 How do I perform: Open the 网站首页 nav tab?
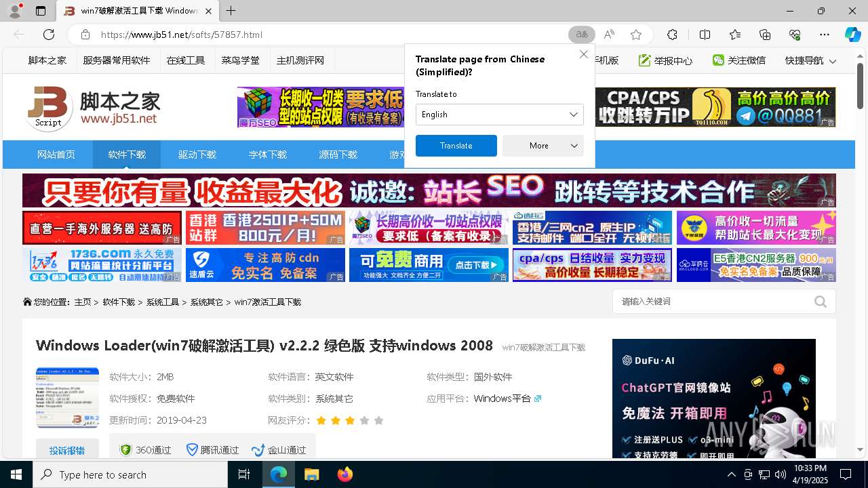[x=56, y=155]
